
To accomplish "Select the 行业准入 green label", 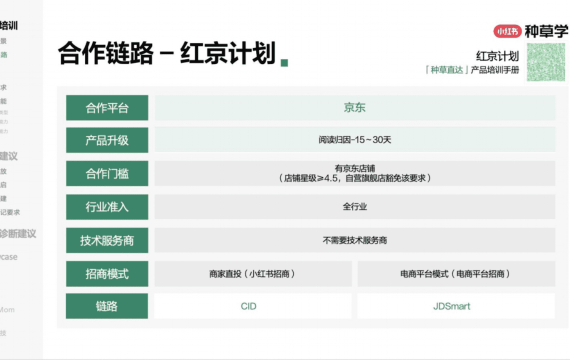I will (107, 207).
